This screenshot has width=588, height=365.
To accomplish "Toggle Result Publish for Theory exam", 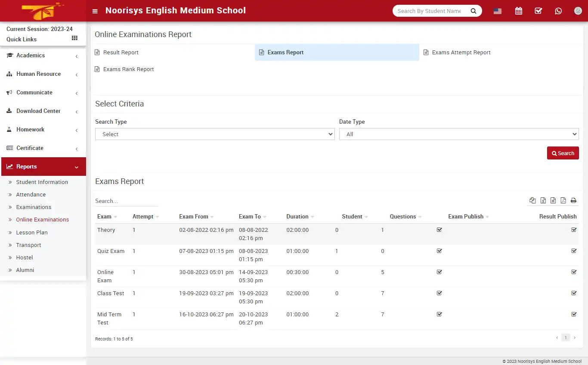I will (574, 229).
